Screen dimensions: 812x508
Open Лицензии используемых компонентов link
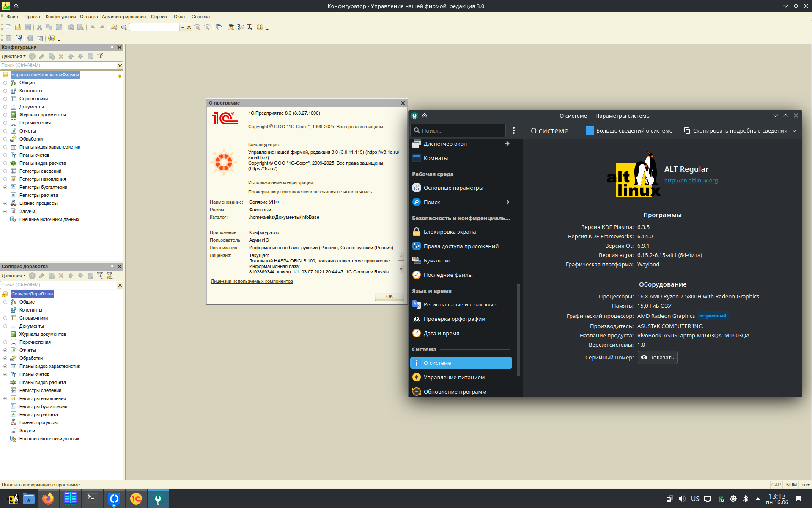[252, 281]
